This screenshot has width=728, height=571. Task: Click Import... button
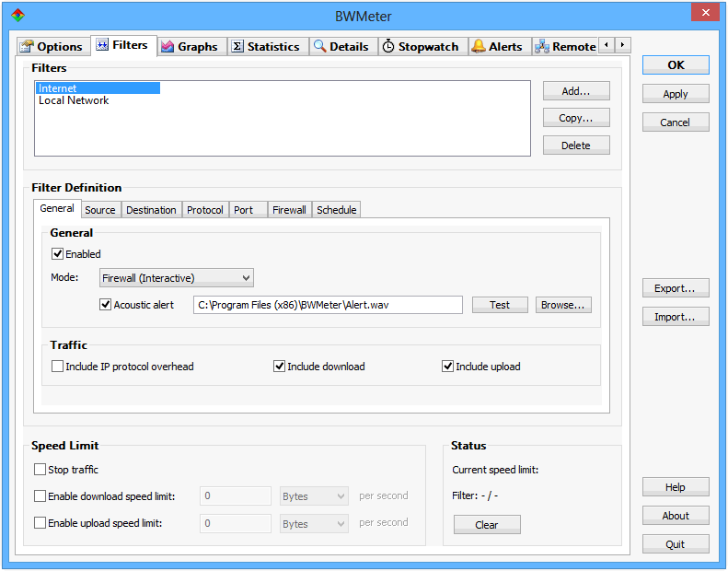676,317
